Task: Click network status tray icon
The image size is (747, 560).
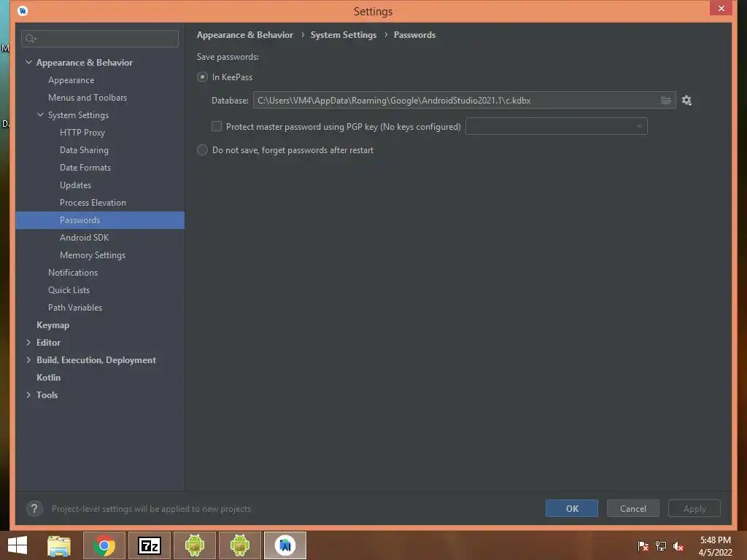Action: point(661,546)
